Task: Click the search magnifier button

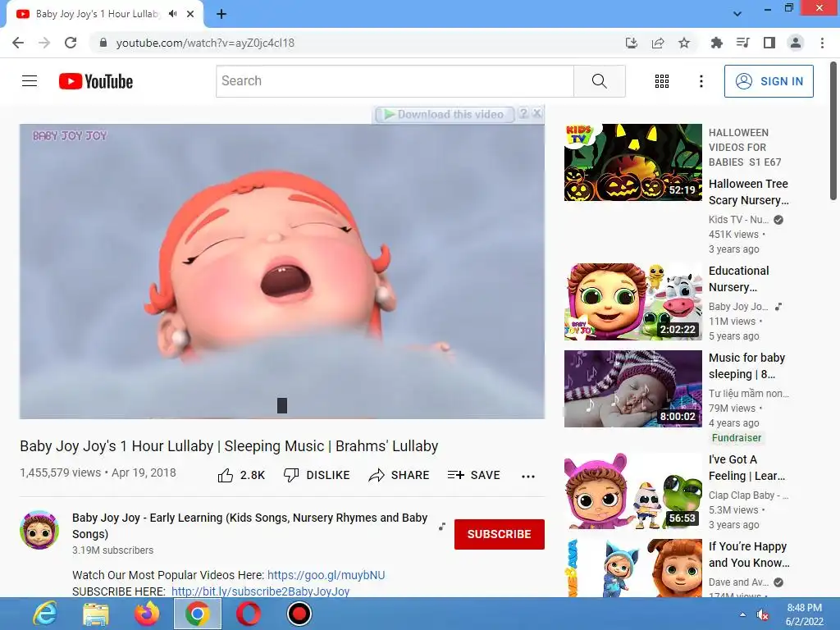Action: click(x=600, y=81)
